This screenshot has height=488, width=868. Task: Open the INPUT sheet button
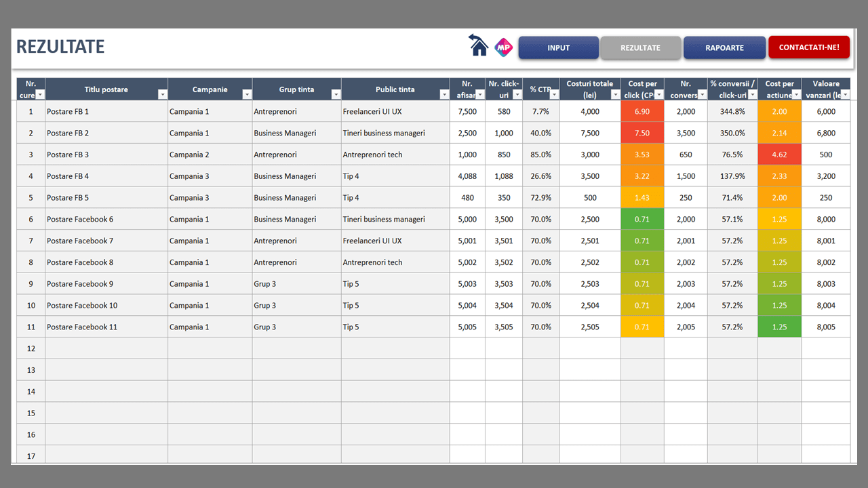pyautogui.click(x=558, y=48)
